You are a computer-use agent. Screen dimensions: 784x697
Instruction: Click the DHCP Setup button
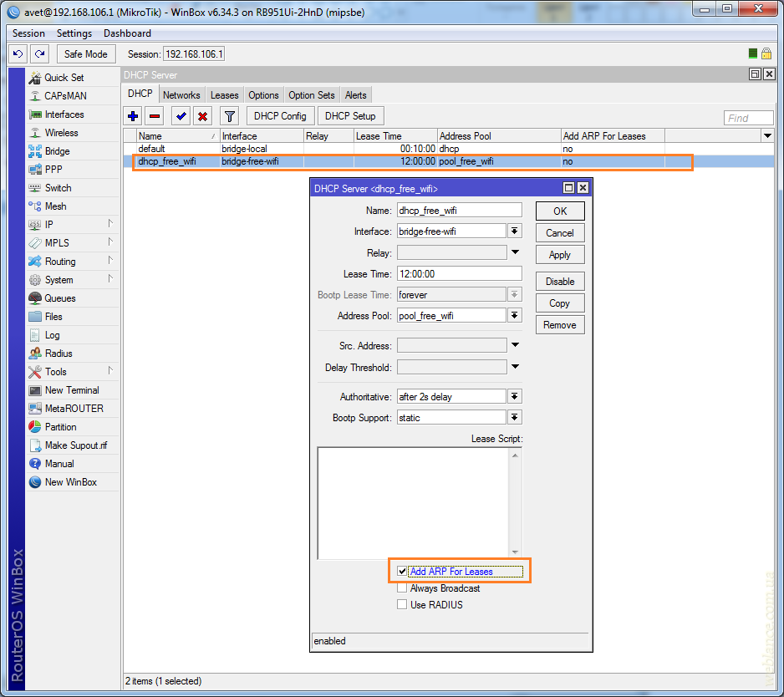point(350,116)
